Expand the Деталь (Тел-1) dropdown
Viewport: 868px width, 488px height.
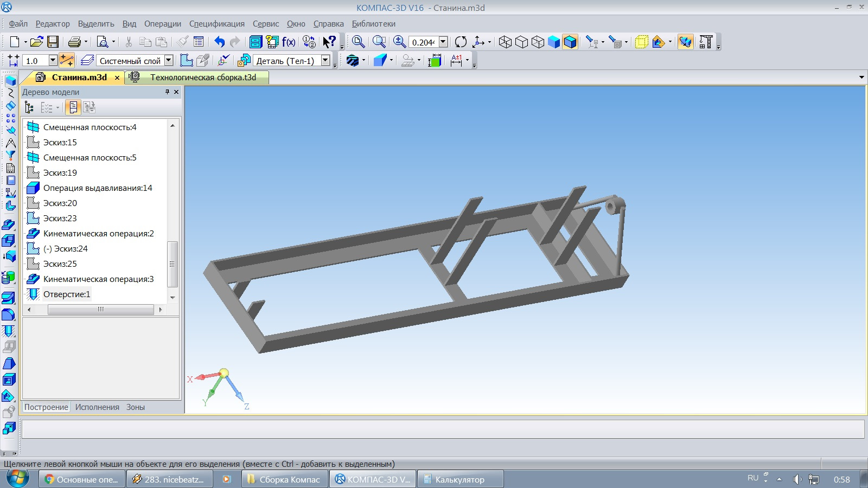325,61
